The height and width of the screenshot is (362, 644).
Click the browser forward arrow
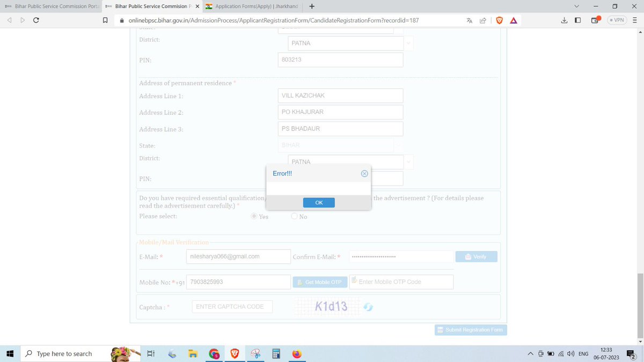tap(23, 20)
